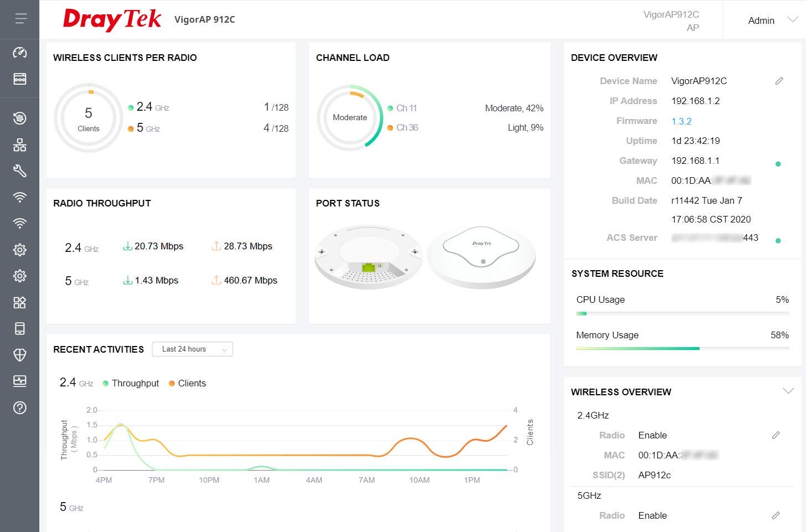Open the Last 24 hours dropdown

point(192,349)
